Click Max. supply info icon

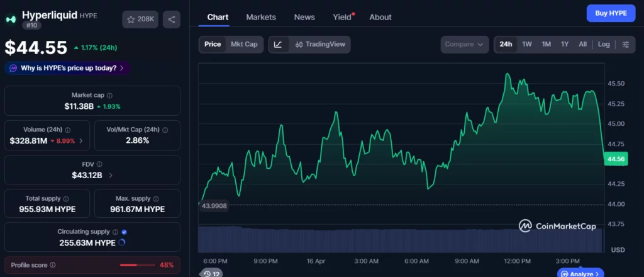(x=156, y=199)
